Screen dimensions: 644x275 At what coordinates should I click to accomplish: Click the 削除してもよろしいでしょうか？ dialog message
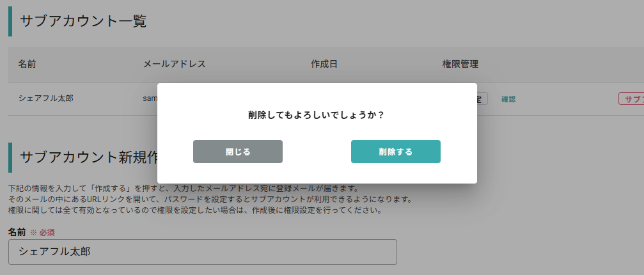coord(317,115)
